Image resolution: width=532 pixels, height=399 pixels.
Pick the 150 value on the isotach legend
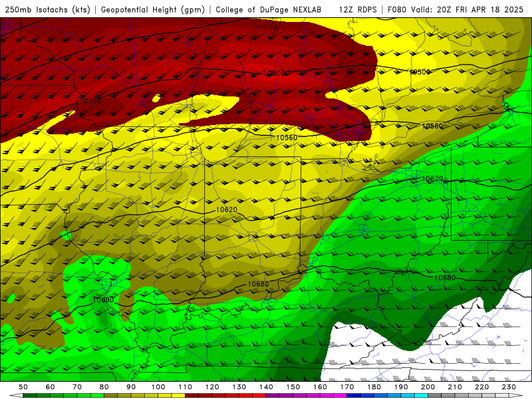pyautogui.click(x=293, y=387)
